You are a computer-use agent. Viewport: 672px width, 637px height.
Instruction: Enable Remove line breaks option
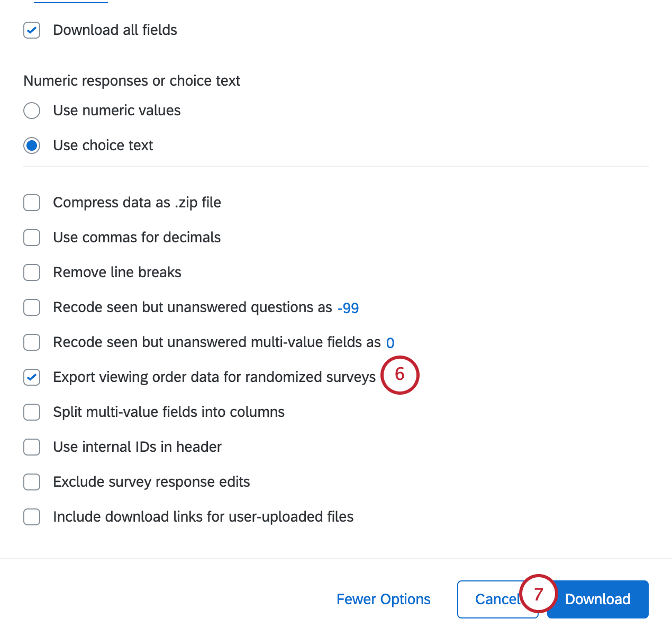click(32, 272)
